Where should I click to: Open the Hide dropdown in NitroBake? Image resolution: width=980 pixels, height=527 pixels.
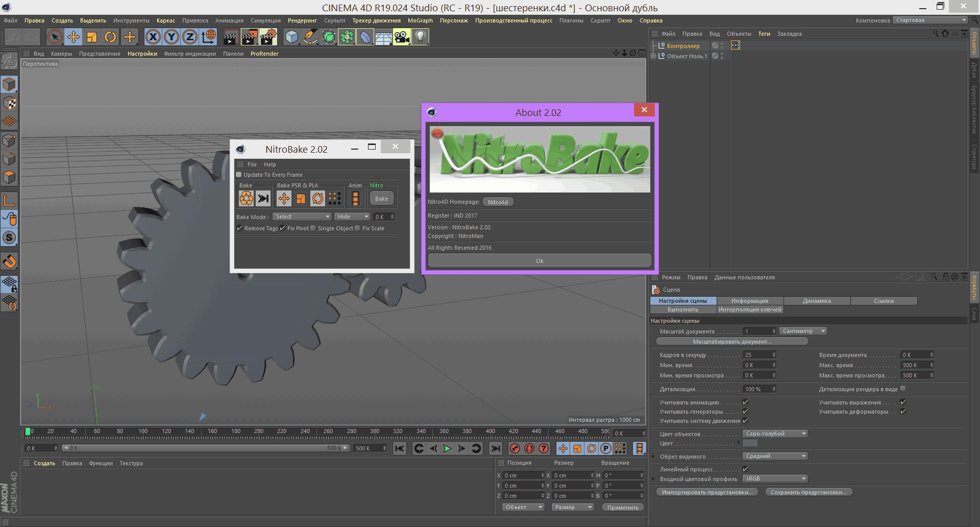[352, 217]
